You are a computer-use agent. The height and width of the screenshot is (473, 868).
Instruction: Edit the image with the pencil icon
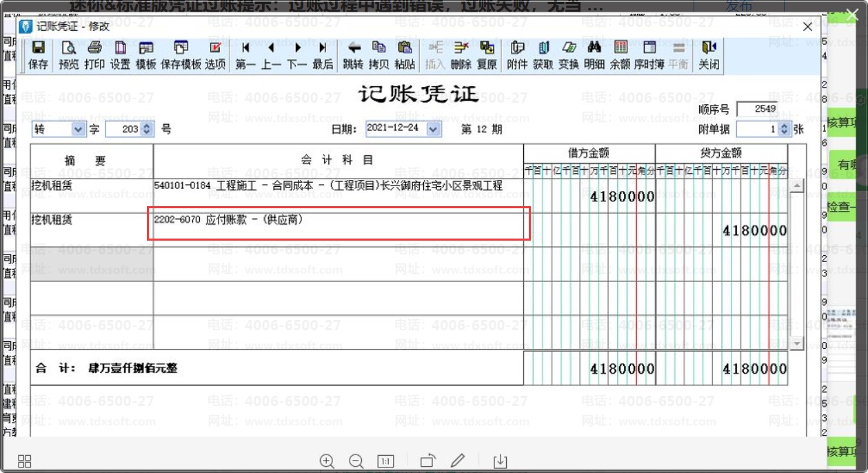coord(458,461)
